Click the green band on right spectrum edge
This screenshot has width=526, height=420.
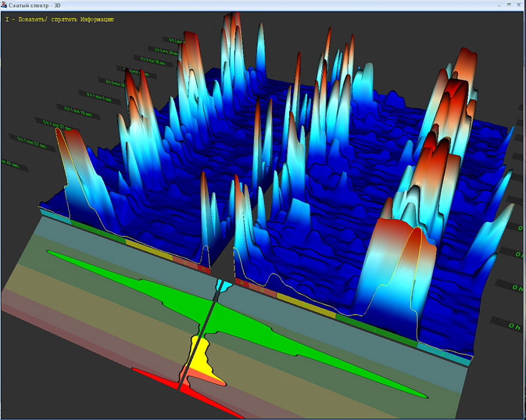coord(375,329)
